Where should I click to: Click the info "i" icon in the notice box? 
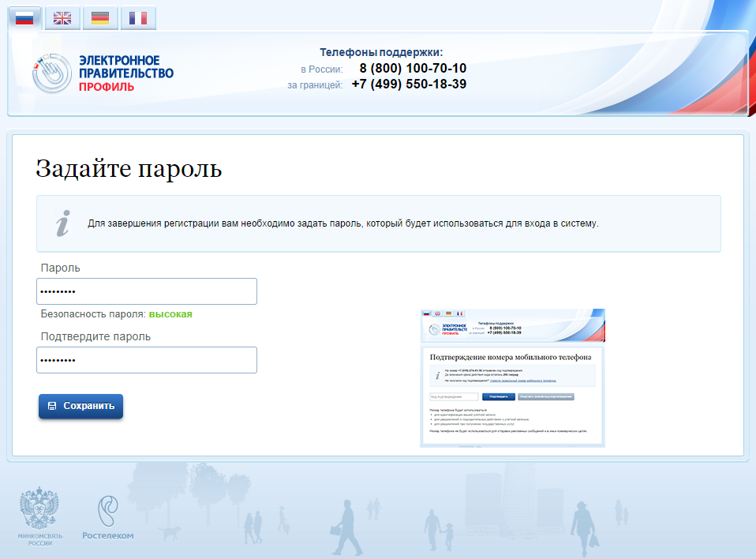point(63,223)
